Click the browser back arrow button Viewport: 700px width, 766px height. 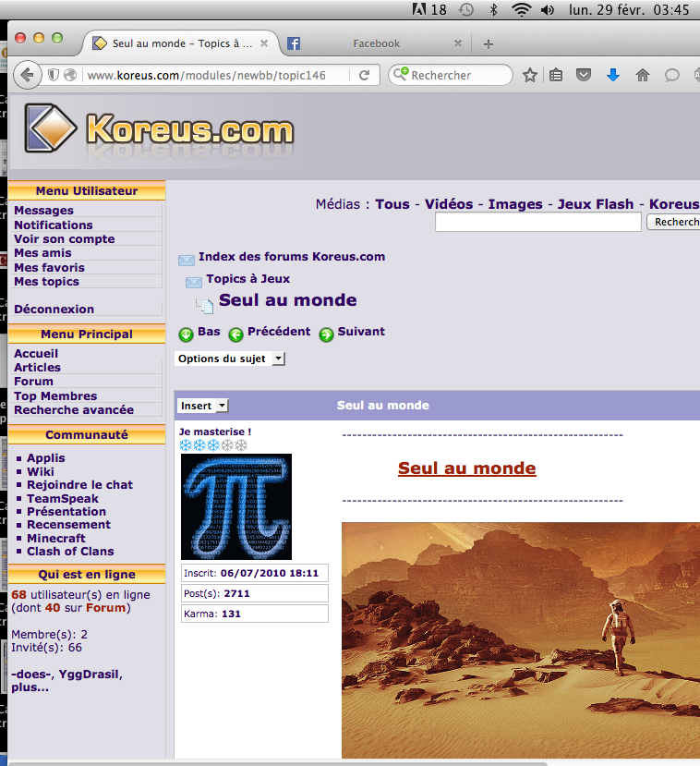[x=28, y=76]
